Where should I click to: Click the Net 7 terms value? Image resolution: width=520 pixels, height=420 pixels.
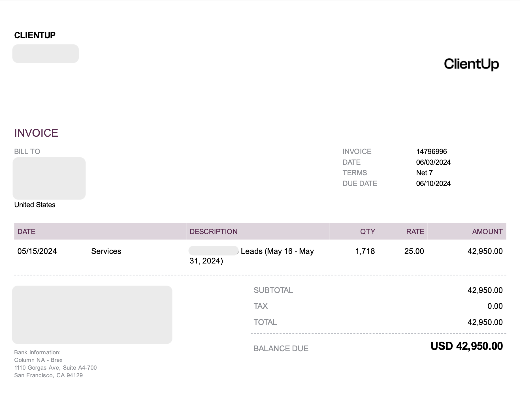pyautogui.click(x=424, y=173)
